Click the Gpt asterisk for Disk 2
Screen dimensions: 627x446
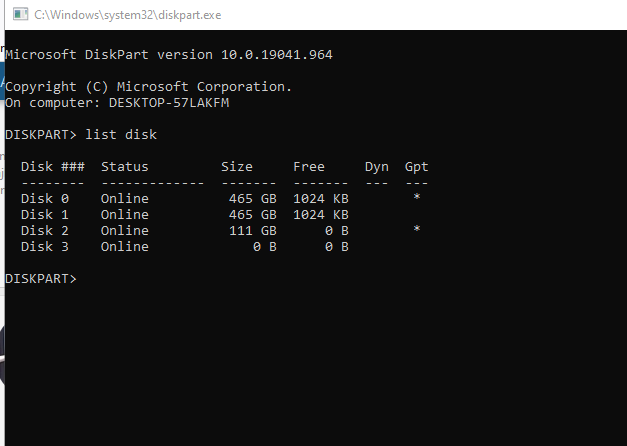(417, 230)
